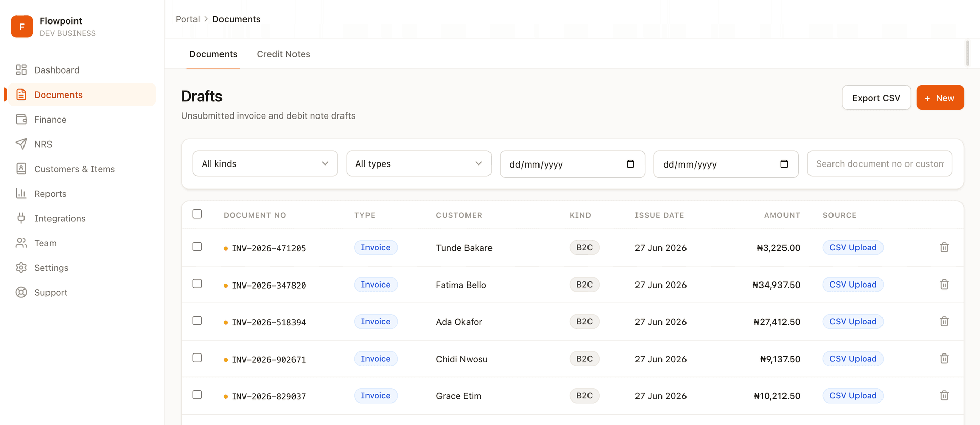The height and width of the screenshot is (425, 980).
Task: Click the Portal breadcrumb link
Action: tap(188, 19)
